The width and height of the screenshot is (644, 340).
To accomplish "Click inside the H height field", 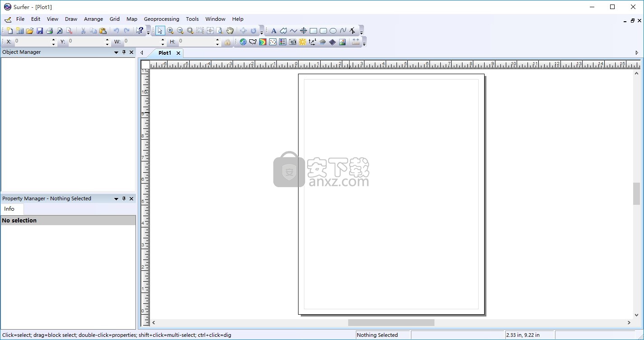I will click(x=196, y=42).
